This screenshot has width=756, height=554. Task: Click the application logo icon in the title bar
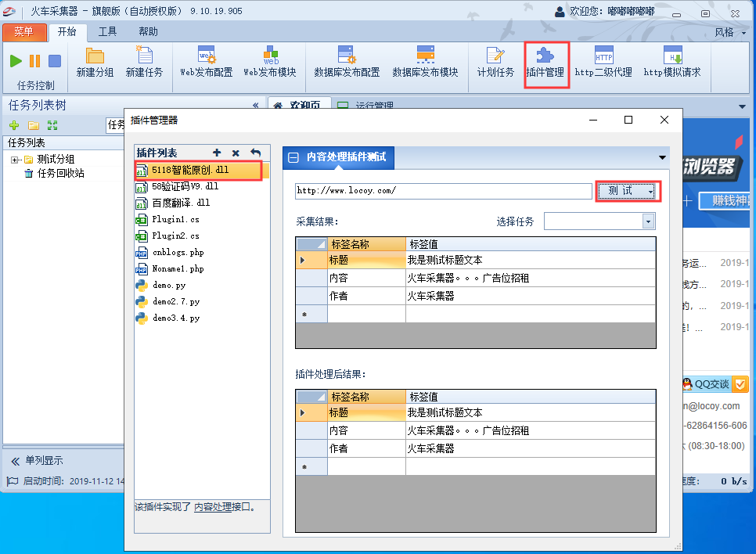click(x=9, y=11)
